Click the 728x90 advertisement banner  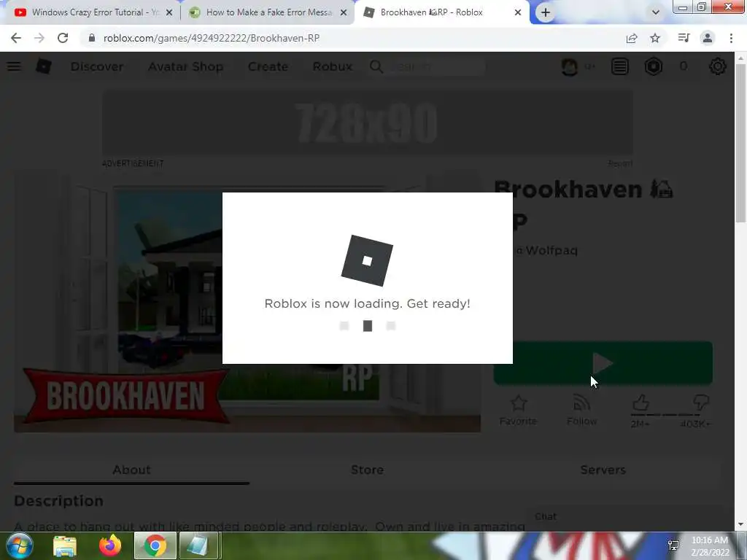(368, 124)
